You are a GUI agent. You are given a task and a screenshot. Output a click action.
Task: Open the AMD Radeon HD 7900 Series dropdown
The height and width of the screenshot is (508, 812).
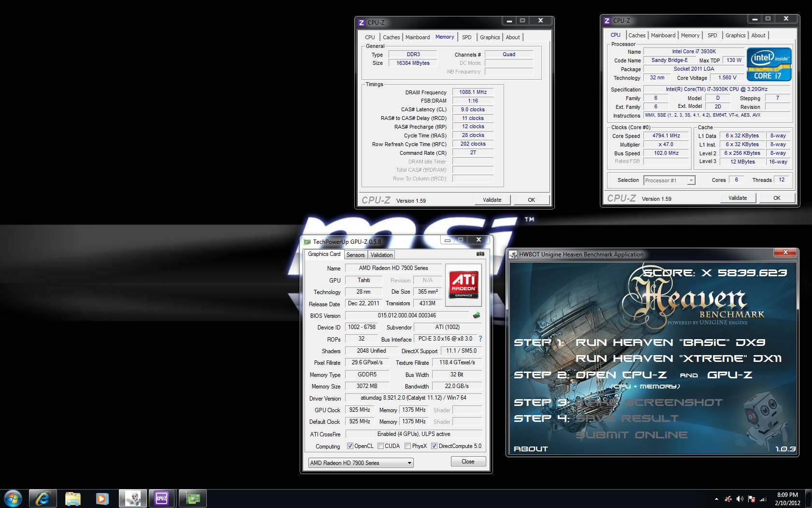click(x=361, y=463)
